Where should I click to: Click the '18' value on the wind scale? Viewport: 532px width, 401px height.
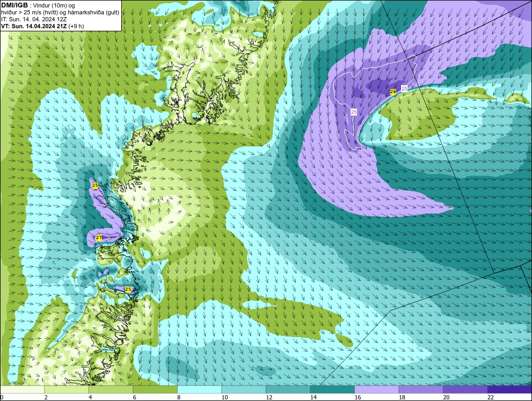[402, 398]
